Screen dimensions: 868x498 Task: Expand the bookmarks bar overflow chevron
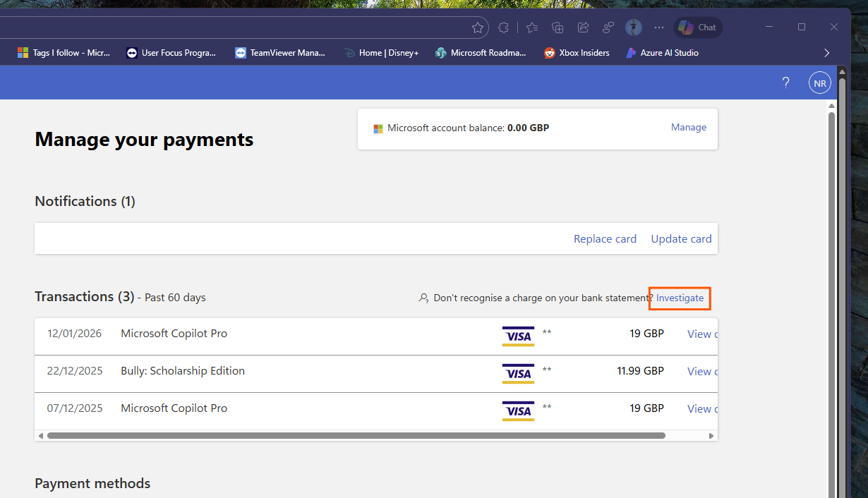coord(826,53)
